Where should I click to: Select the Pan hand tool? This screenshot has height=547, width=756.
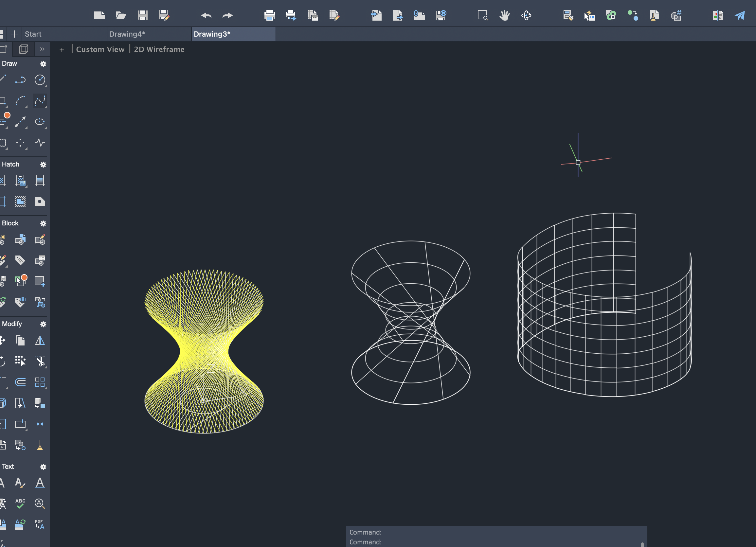coord(504,15)
